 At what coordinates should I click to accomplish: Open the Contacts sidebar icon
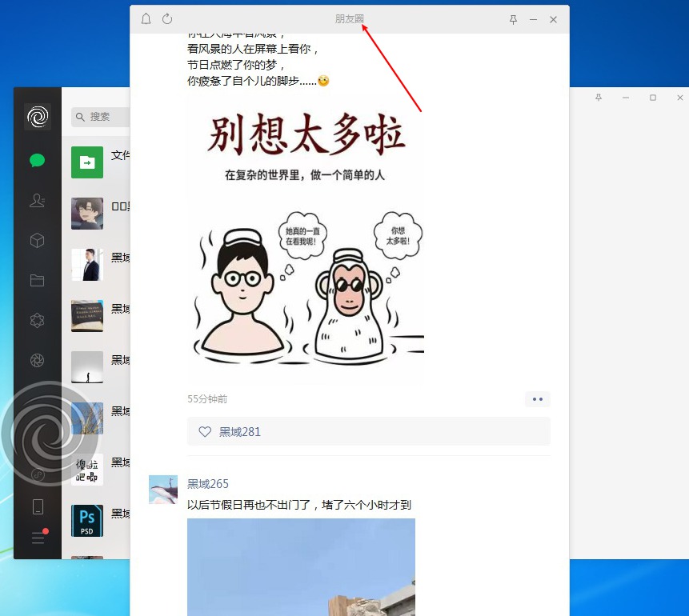pos(38,200)
